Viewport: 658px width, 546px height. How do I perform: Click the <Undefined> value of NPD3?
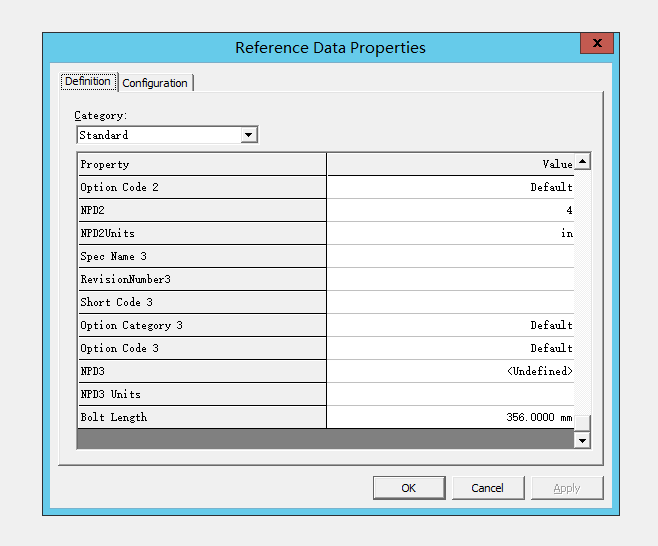click(450, 371)
